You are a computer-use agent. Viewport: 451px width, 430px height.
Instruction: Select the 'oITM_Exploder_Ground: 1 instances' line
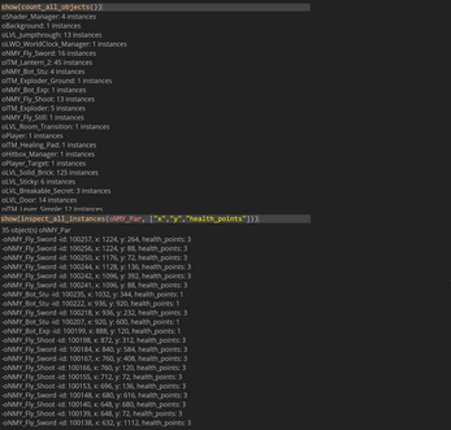[x=57, y=81]
